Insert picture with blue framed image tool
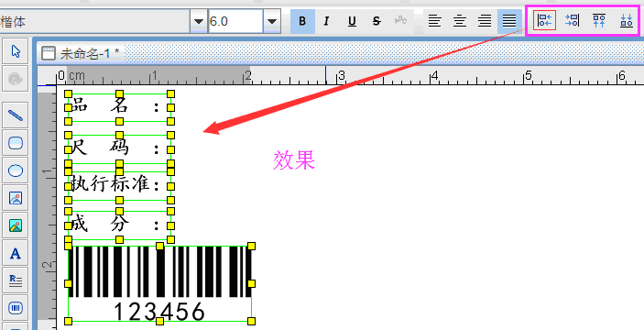Image resolution: width=644 pixels, height=330 pixels. [16, 198]
